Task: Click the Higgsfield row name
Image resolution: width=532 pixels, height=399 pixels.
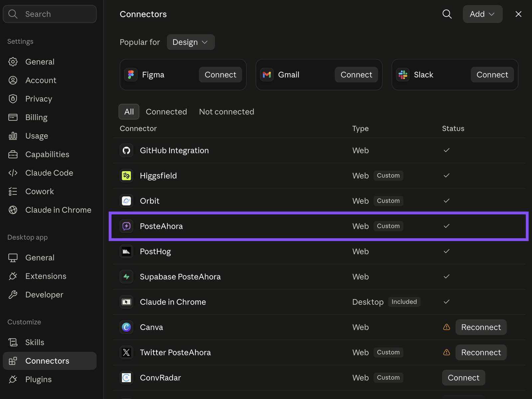Action: click(x=158, y=176)
